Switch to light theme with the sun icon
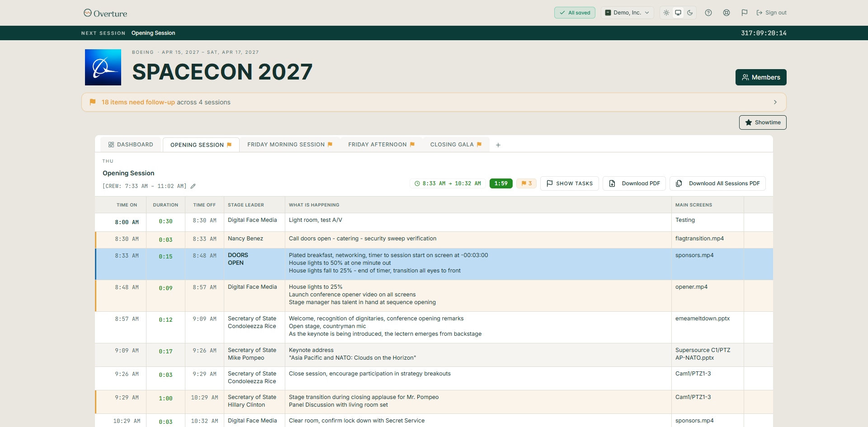This screenshot has height=427, width=868. tap(666, 13)
